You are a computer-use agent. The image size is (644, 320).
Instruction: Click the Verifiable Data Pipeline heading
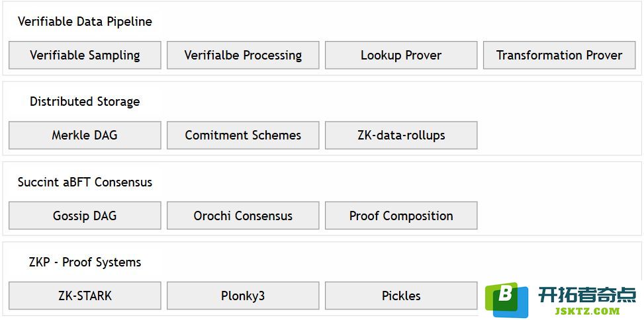(x=85, y=21)
